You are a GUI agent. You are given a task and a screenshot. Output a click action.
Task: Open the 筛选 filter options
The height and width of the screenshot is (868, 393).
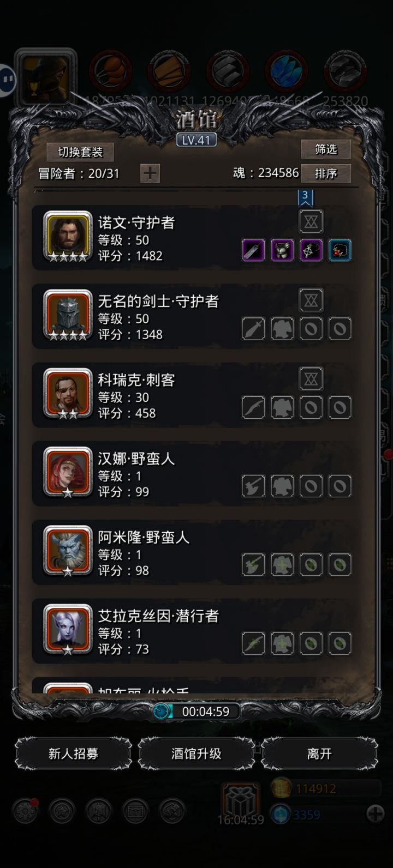(x=326, y=149)
